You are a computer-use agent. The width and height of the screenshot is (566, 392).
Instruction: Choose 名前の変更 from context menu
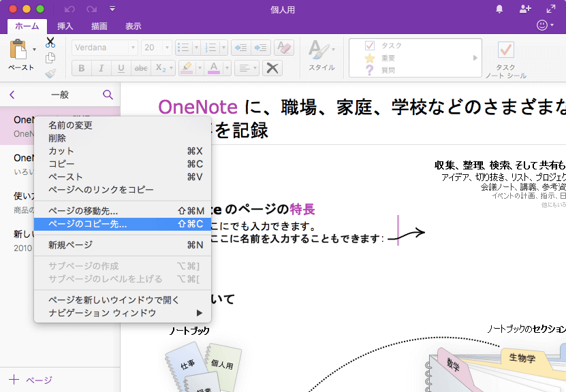(123, 125)
